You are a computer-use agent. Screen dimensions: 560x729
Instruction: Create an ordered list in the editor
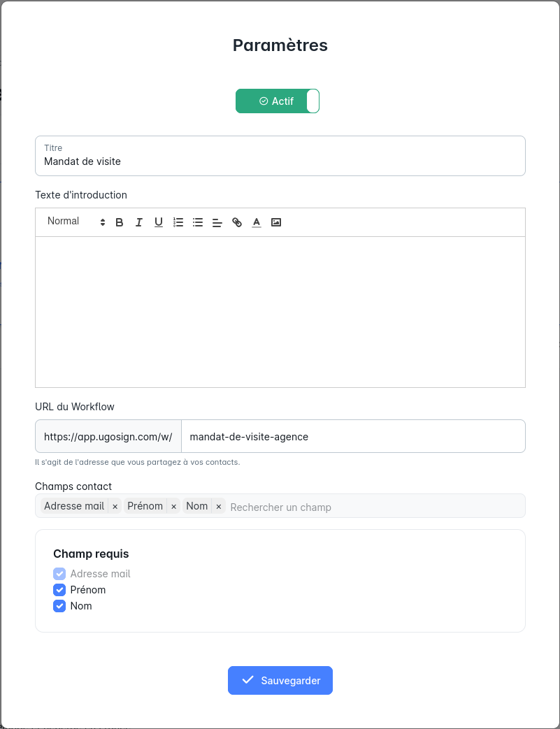[x=178, y=222]
